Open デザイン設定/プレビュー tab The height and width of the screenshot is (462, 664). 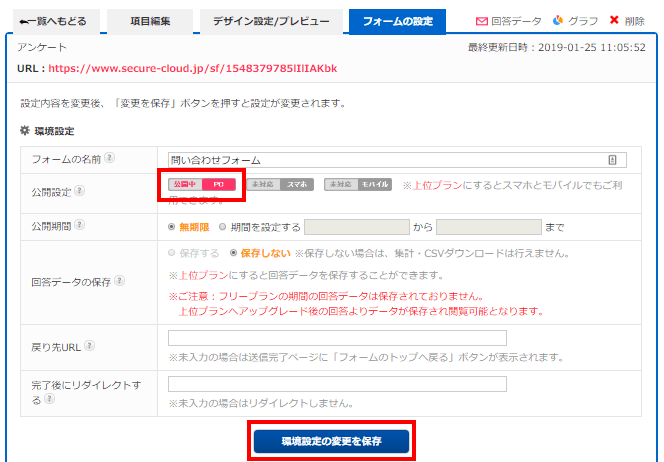pyautogui.click(x=270, y=21)
